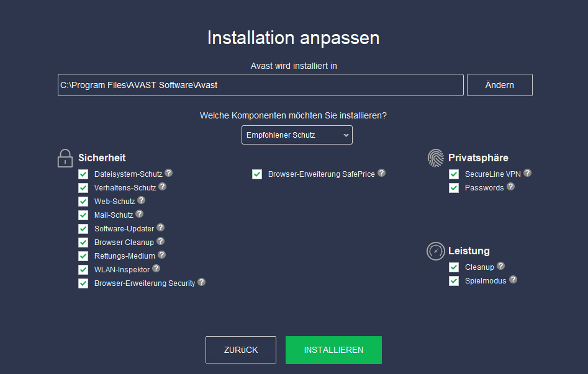Click the Ändern button
588x374 pixels.
pos(499,85)
